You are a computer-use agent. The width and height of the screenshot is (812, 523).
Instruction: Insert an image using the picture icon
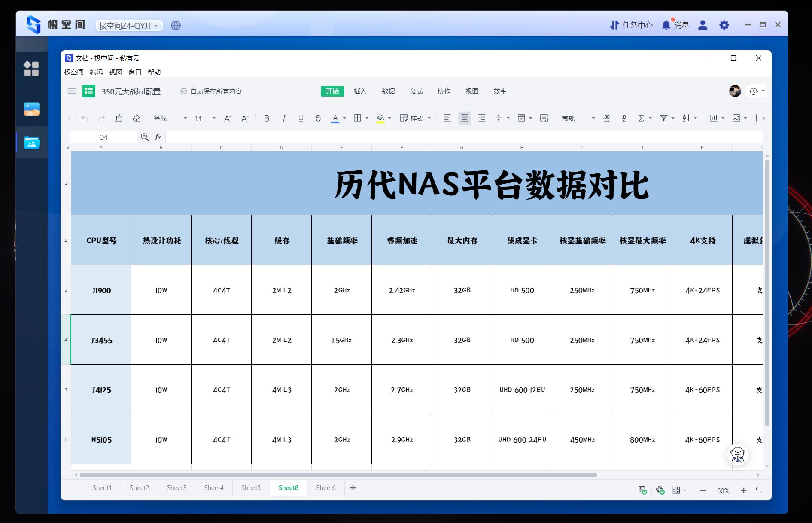(x=736, y=118)
